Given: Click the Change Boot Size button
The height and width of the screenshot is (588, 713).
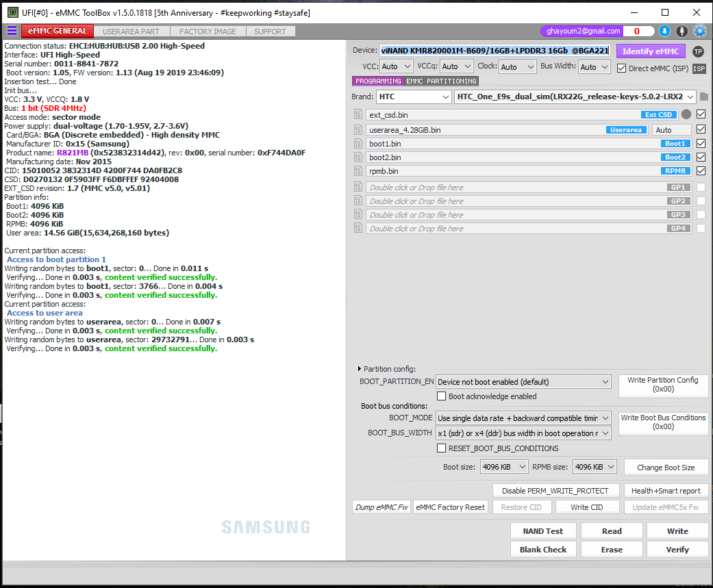Looking at the screenshot, I should click(x=666, y=467).
